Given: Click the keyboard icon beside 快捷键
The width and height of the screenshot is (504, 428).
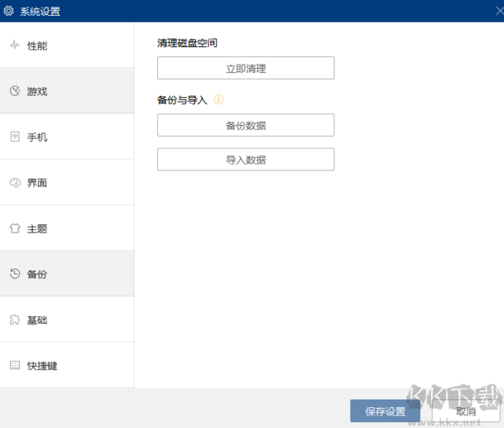Looking at the screenshot, I should coord(15,365).
